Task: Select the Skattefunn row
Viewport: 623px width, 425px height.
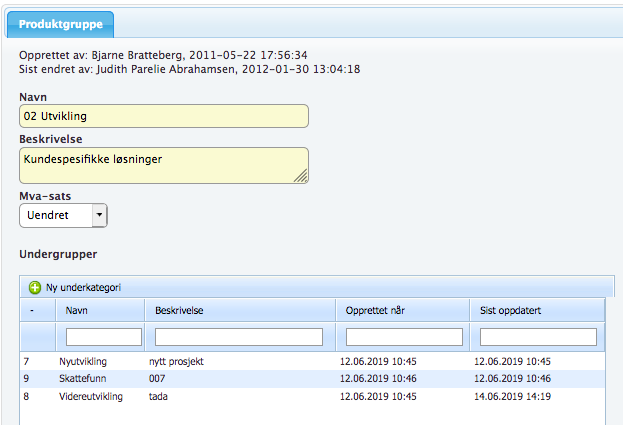Action: click(x=84, y=379)
